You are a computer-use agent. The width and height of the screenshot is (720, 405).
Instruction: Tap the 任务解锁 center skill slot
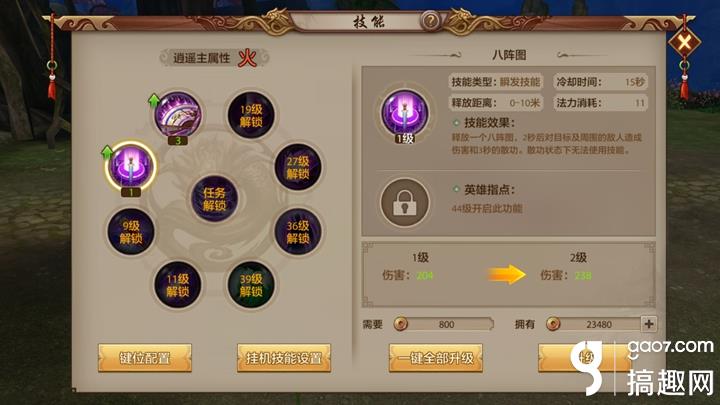(x=214, y=199)
